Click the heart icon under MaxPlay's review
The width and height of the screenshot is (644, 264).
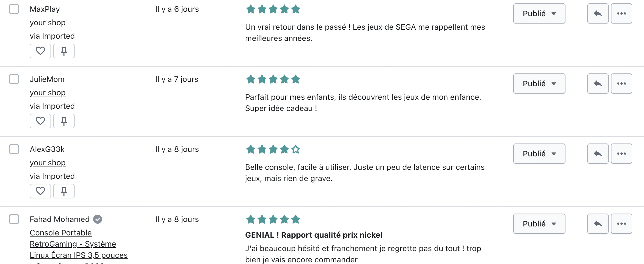(x=40, y=51)
